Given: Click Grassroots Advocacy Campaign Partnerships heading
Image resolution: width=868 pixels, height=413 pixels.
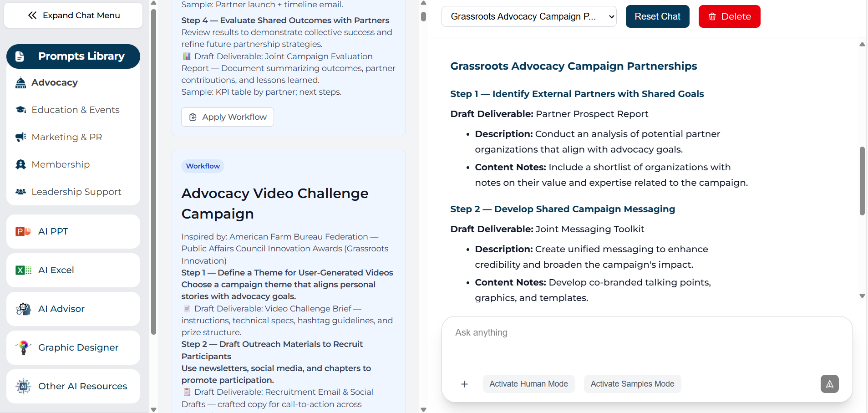Looking at the screenshot, I should tap(574, 66).
